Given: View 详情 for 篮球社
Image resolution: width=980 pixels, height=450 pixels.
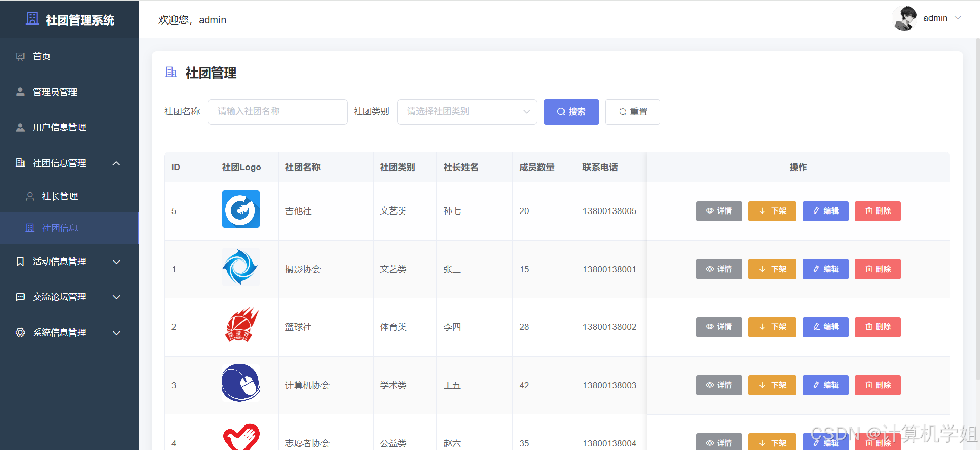Looking at the screenshot, I should pyautogui.click(x=719, y=327).
